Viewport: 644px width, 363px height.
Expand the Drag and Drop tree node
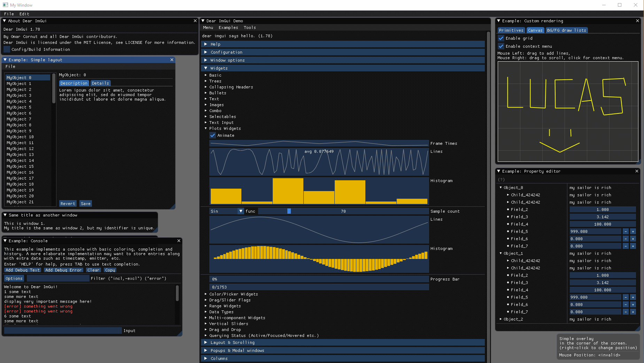205,330
